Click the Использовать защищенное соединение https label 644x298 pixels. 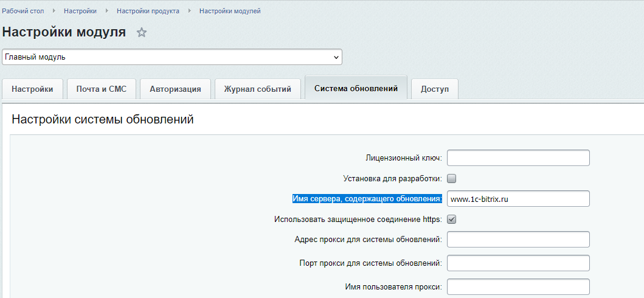[358, 219]
